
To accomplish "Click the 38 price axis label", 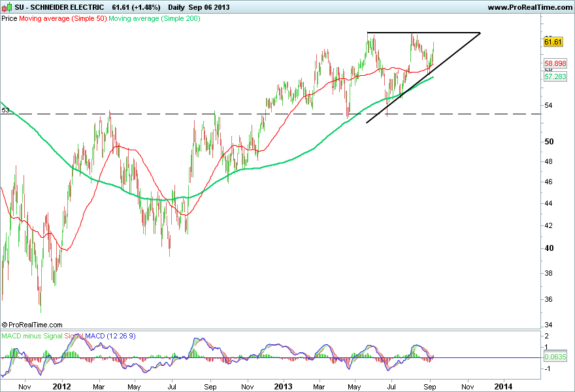I will [x=549, y=273].
